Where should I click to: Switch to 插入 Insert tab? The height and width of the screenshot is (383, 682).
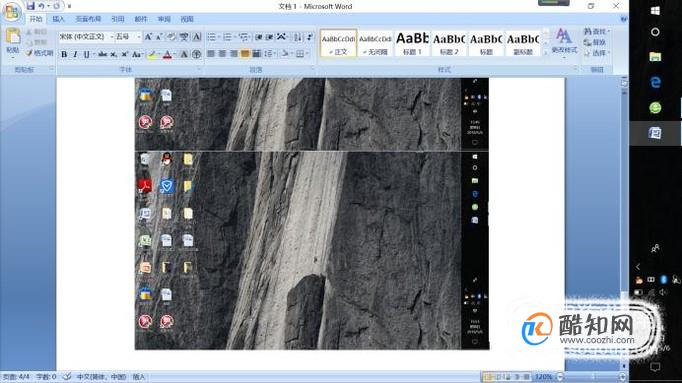click(x=58, y=19)
